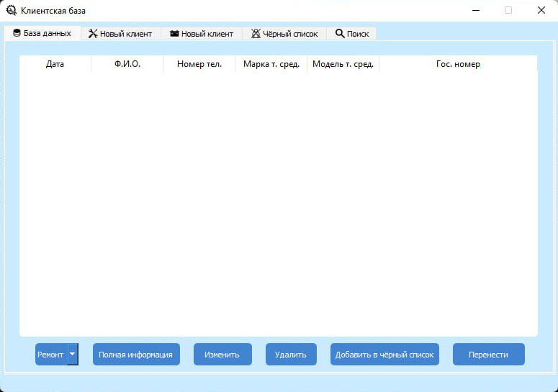
Task: Go to the Поиск tab
Action: tap(351, 34)
